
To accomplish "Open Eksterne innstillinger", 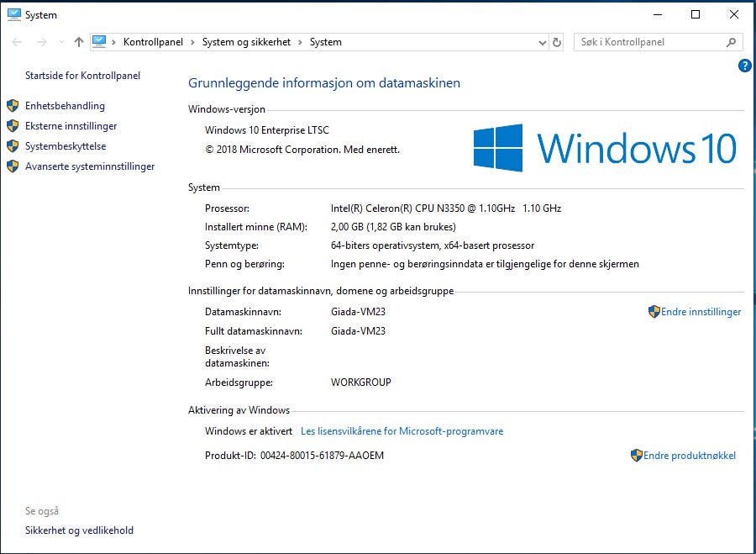I will (x=71, y=126).
